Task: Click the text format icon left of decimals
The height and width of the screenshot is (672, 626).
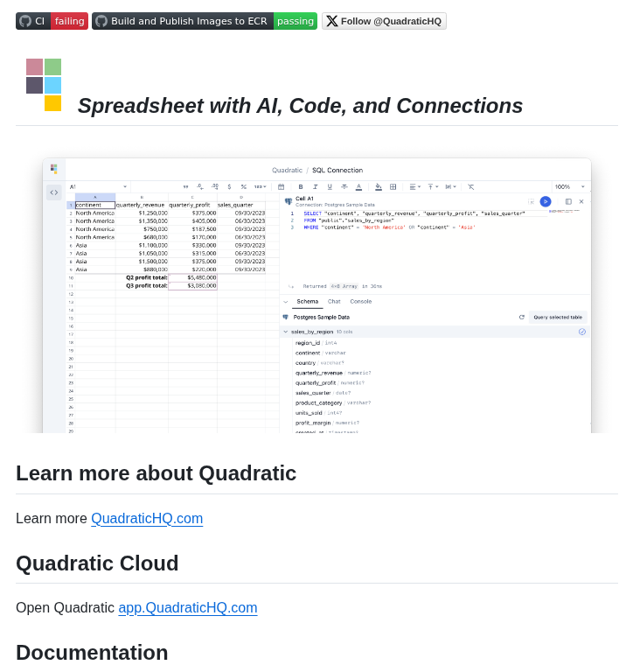Action: pos(185,187)
